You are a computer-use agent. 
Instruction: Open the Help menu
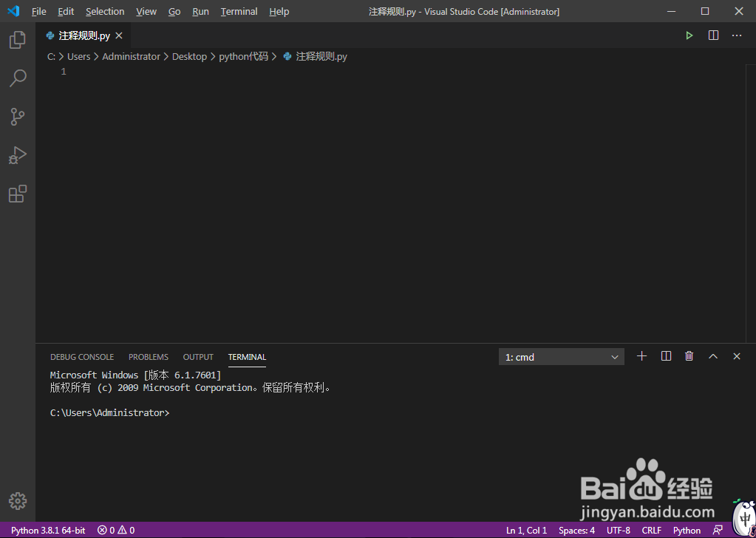coord(279,11)
